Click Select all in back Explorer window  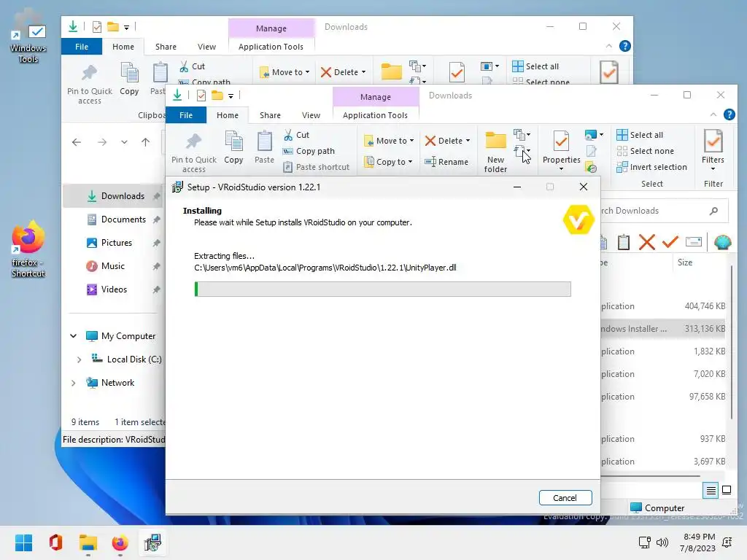(x=535, y=66)
